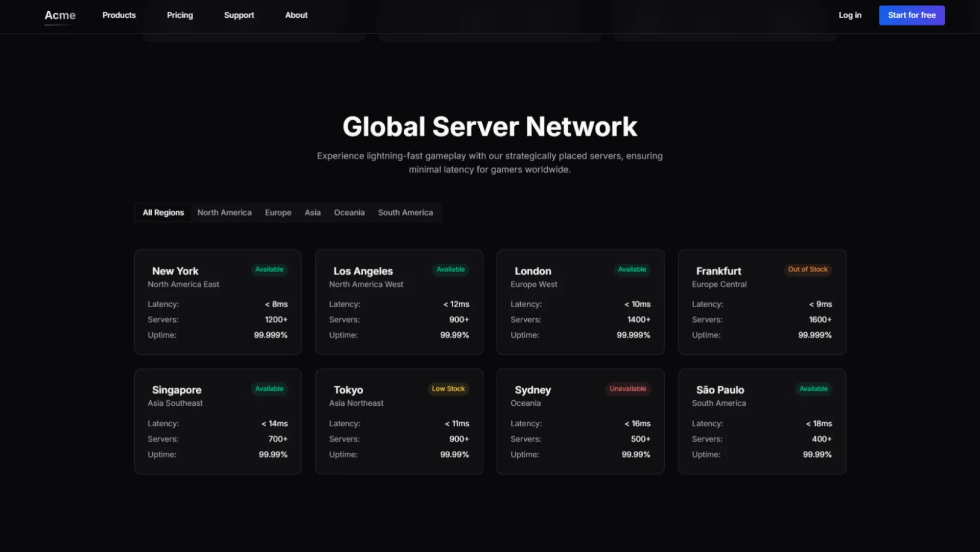Filter servers by Europe
The width and height of the screenshot is (980, 552).
(277, 212)
